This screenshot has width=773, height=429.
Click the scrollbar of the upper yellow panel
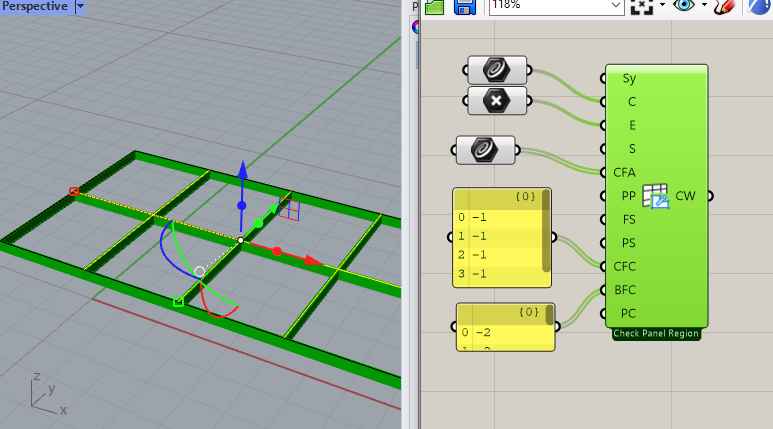tap(546, 231)
